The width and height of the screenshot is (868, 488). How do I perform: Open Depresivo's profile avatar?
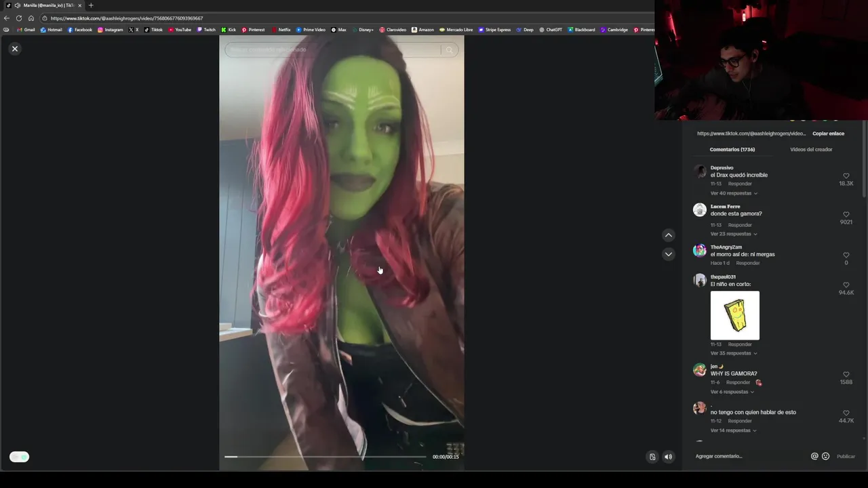tap(700, 171)
